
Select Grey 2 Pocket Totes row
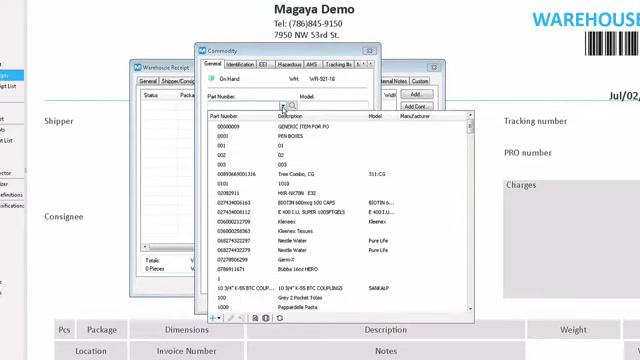tap(338, 298)
